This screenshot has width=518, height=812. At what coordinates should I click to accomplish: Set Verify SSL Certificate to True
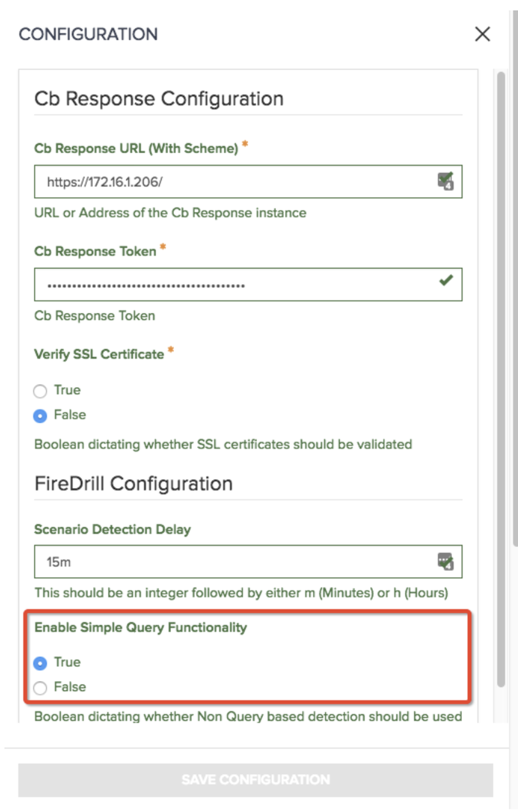(40, 391)
